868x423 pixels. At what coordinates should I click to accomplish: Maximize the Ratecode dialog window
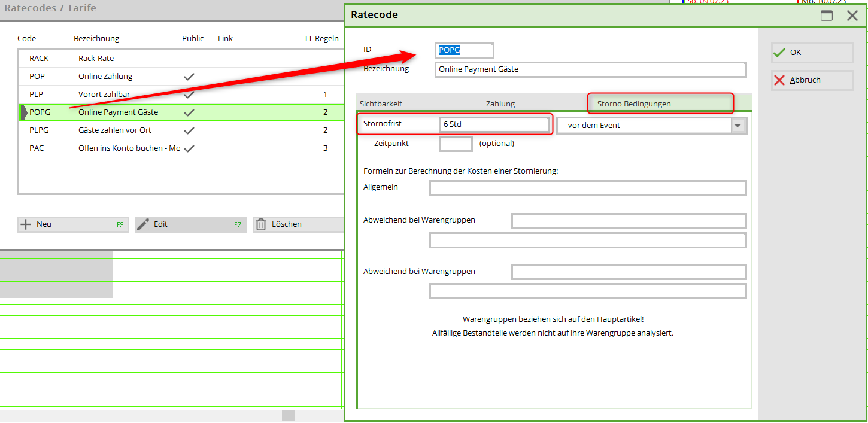click(827, 16)
